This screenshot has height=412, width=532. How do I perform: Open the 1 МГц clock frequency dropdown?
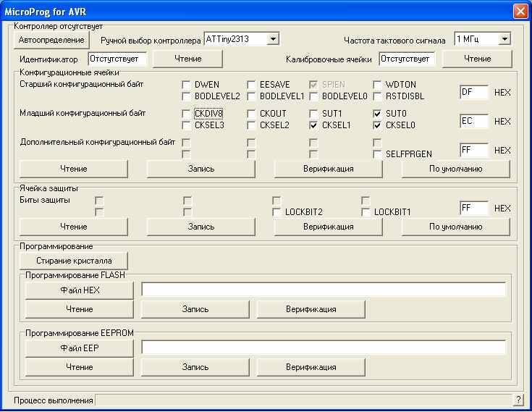click(x=504, y=39)
